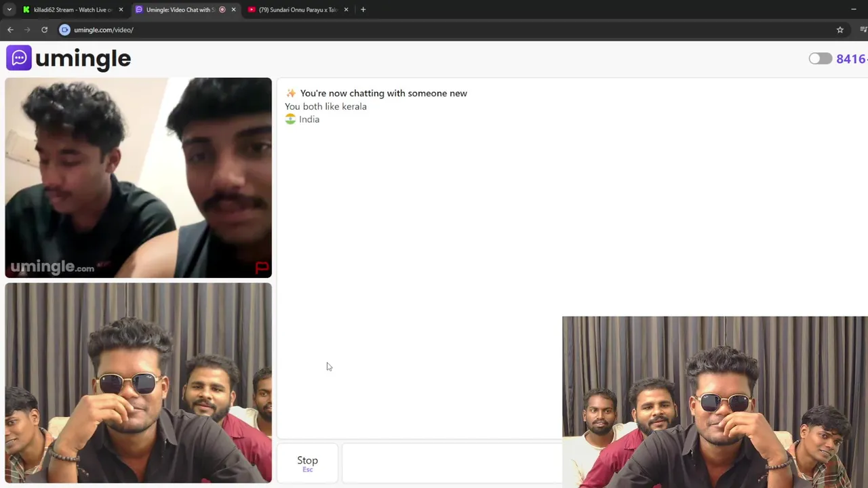Toggle the switch beside the 8416 count

point(820,58)
